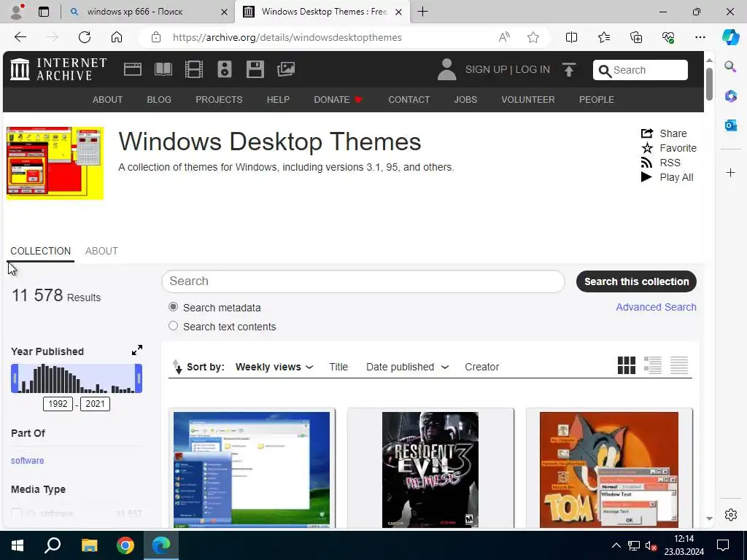Click Favorite this collection

tap(669, 148)
